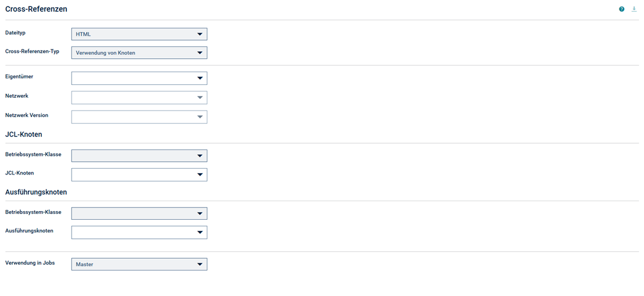Click the JCL-Knoten section heading
The width and height of the screenshot is (644, 296).
click(x=23, y=134)
